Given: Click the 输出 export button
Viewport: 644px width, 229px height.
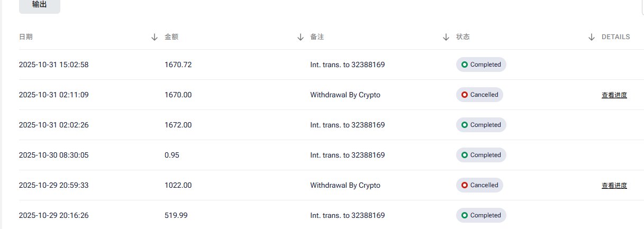Looking at the screenshot, I should click(x=39, y=5).
